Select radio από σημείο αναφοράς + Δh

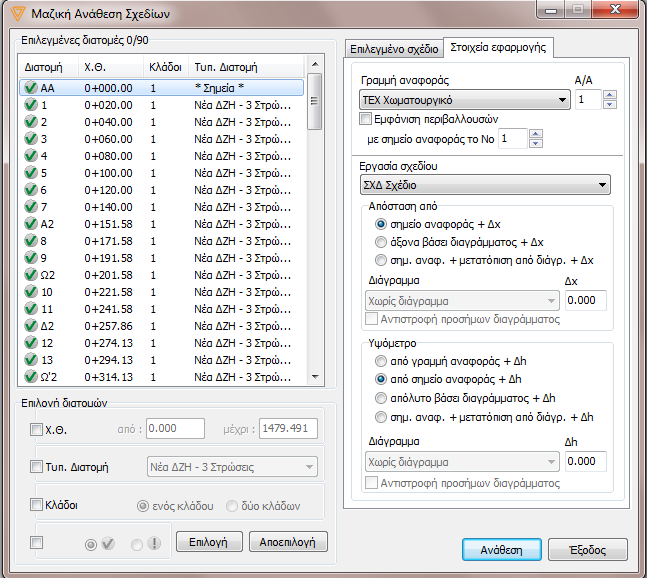(380, 379)
